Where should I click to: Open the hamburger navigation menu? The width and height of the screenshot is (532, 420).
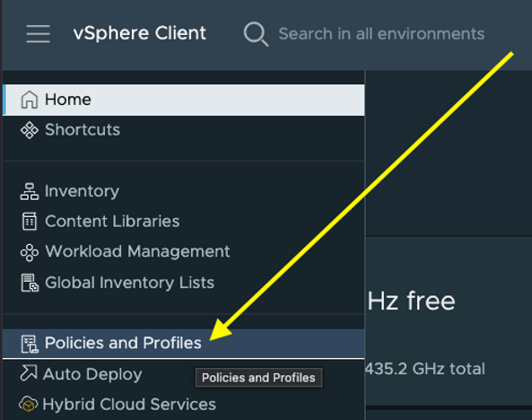click(x=38, y=33)
